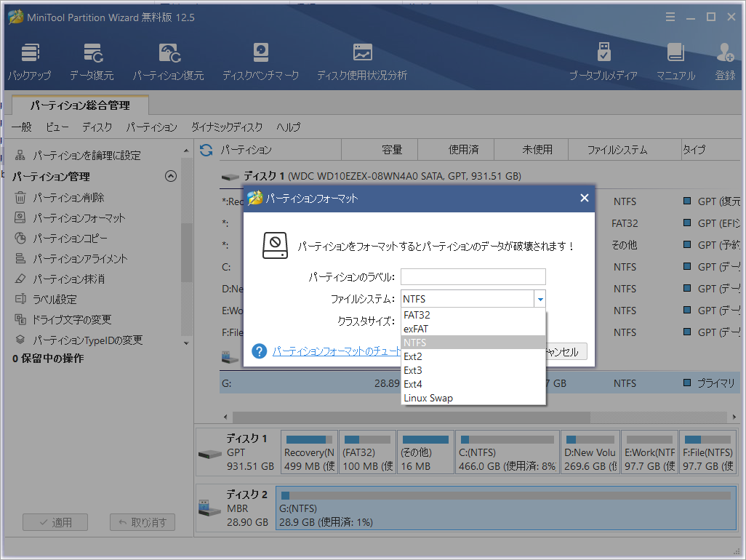Open the ディスクベンチマーク tool
This screenshot has width=746, height=560.
pos(260,58)
